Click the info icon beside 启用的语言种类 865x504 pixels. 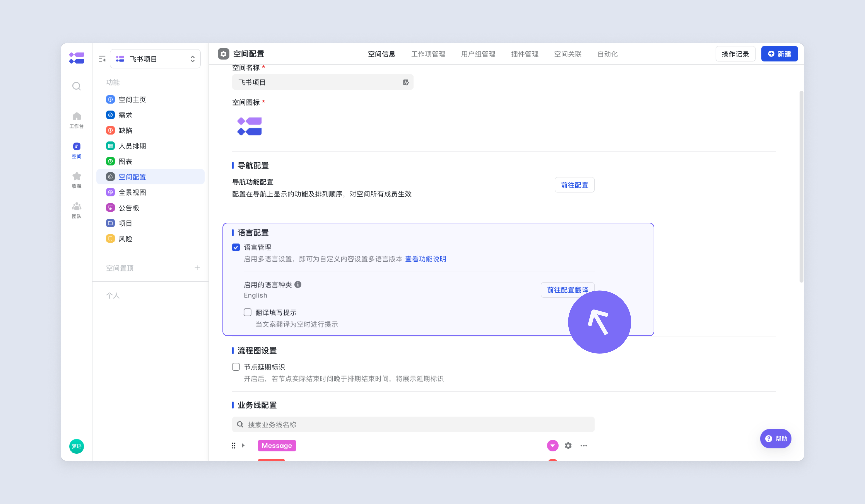pyautogui.click(x=298, y=284)
